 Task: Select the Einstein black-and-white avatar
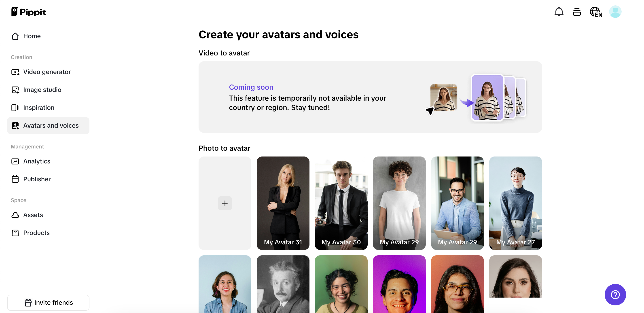click(283, 284)
